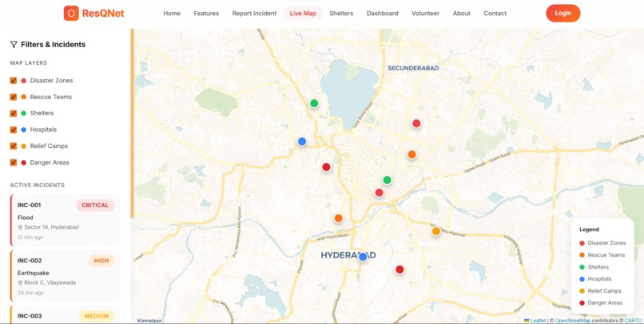Screen dimensions: 644x324
Task: Uncheck the Disaster Zones layer checkbox
Action: coord(14,81)
